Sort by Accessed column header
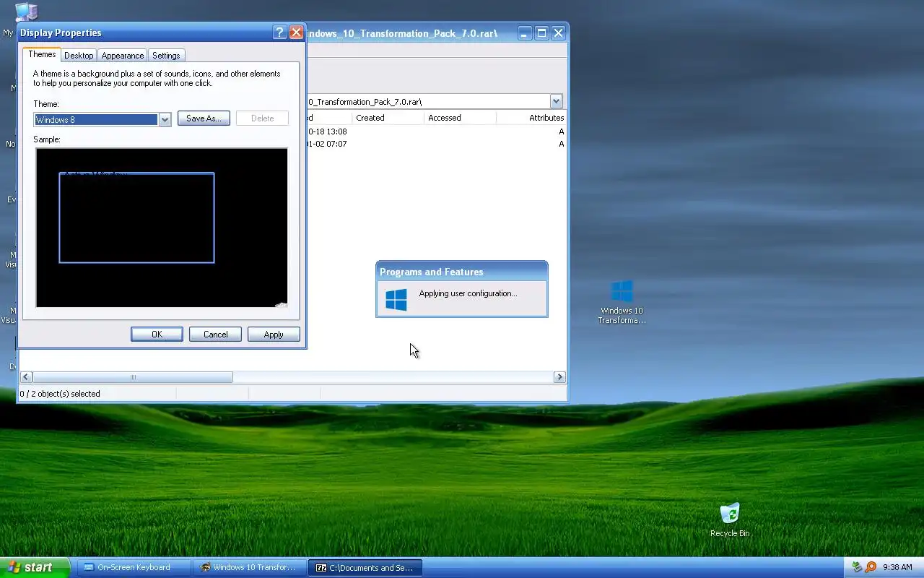Image resolution: width=924 pixels, height=578 pixels. point(460,118)
